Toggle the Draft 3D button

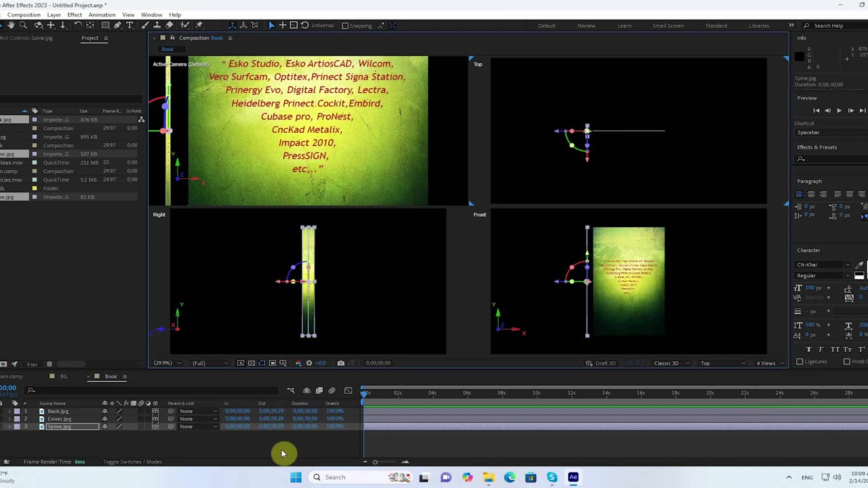(601, 363)
